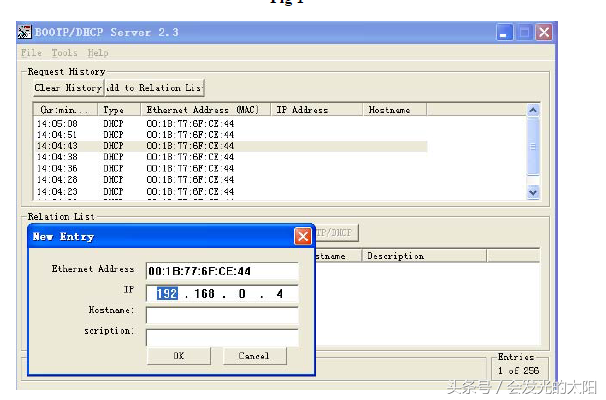This screenshot has width=606, height=400.
Task: Open the Help menu
Action: (98, 53)
